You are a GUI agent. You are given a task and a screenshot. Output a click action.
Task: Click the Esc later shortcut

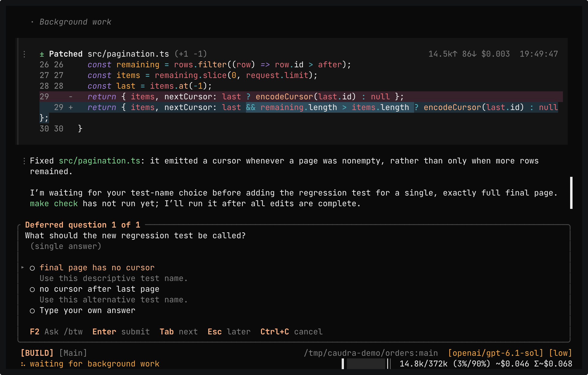[x=229, y=332]
